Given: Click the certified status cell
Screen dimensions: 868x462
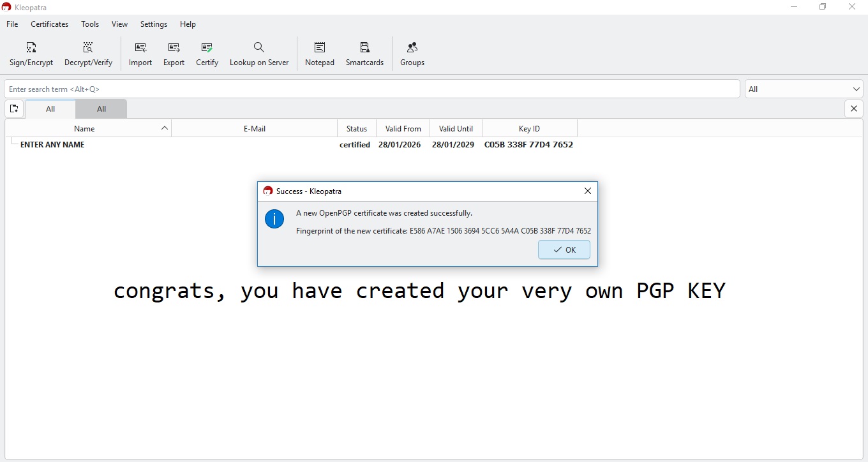Looking at the screenshot, I should point(355,145).
